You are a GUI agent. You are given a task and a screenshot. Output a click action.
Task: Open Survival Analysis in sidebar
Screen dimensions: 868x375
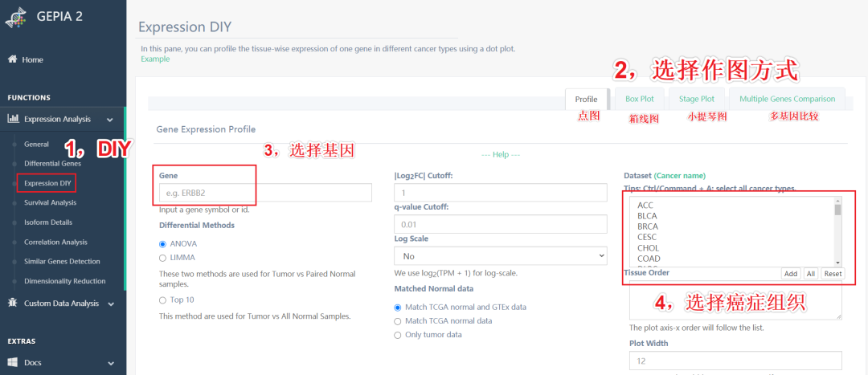click(x=51, y=203)
